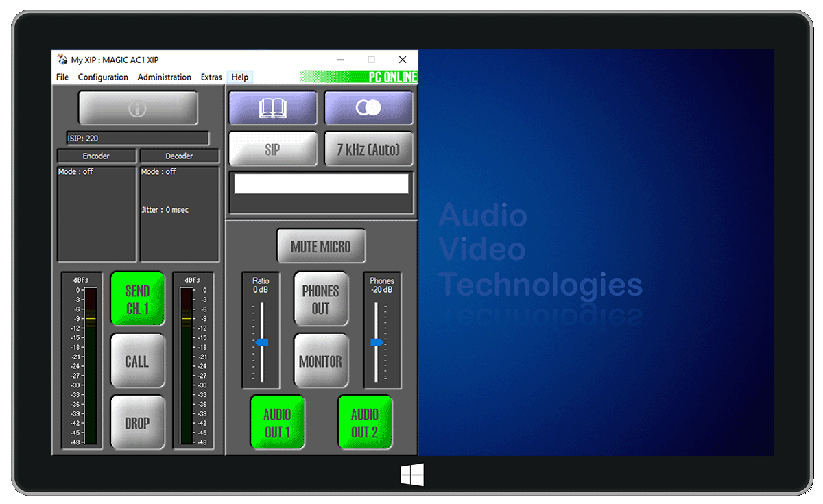Click the app icon in title bar
The width and height of the screenshot is (823, 504).
coord(62,60)
